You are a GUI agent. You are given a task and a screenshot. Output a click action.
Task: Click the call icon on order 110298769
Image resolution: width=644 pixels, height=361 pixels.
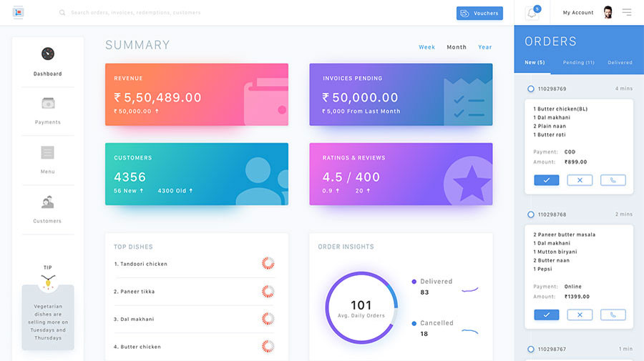pyautogui.click(x=613, y=180)
